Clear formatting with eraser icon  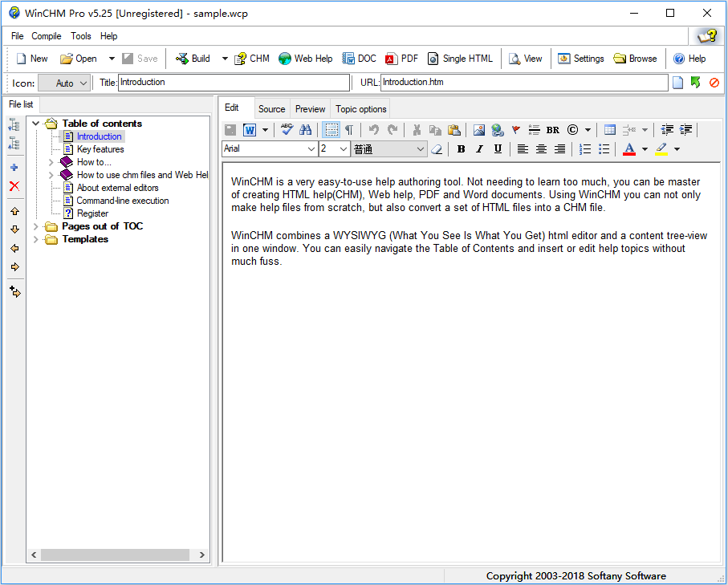pos(437,149)
